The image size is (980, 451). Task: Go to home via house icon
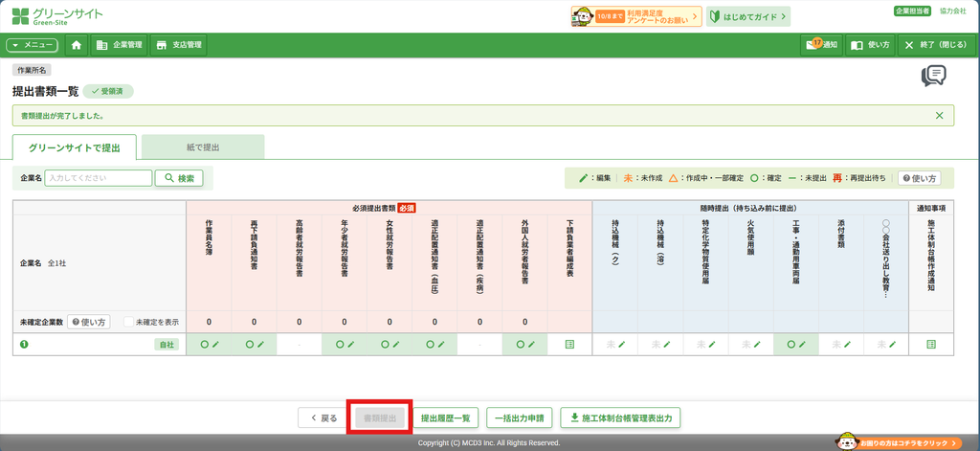pyautogui.click(x=77, y=45)
